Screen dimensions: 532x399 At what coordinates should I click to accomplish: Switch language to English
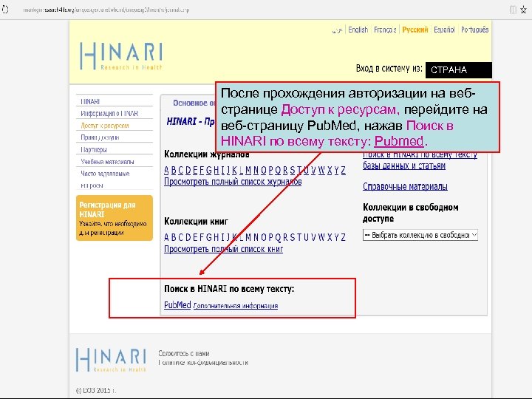coord(358,30)
